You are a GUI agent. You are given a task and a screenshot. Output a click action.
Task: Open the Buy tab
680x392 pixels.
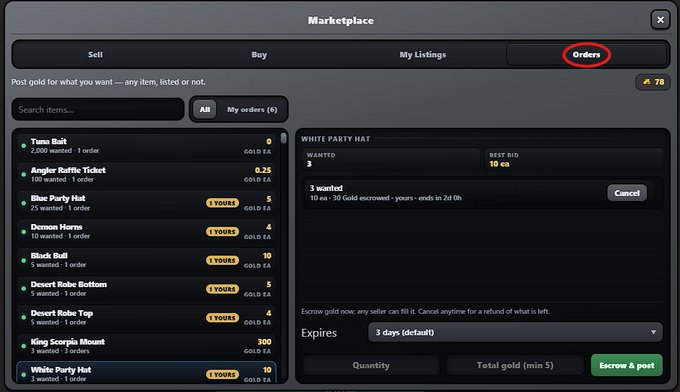point(259,55)
